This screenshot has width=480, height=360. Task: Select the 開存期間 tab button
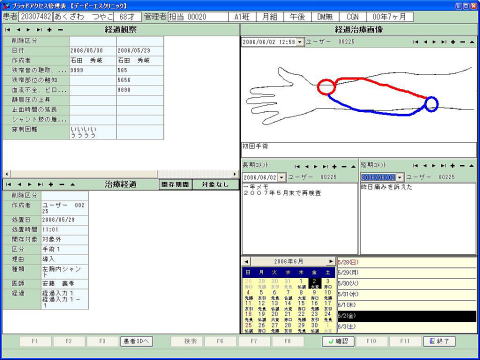point(176,184)
